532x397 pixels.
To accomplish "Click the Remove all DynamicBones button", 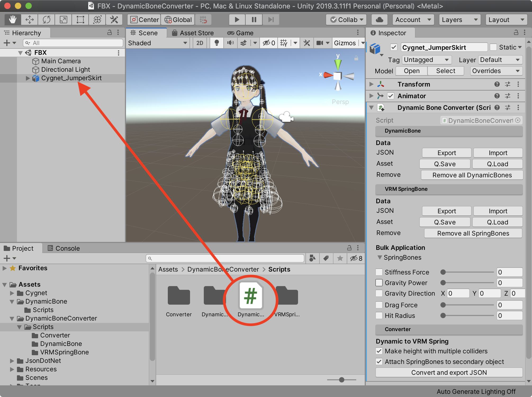I will [x=472, y=175].
